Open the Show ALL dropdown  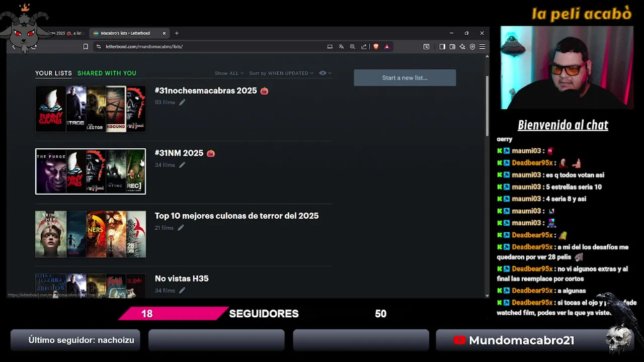(229, 73)
